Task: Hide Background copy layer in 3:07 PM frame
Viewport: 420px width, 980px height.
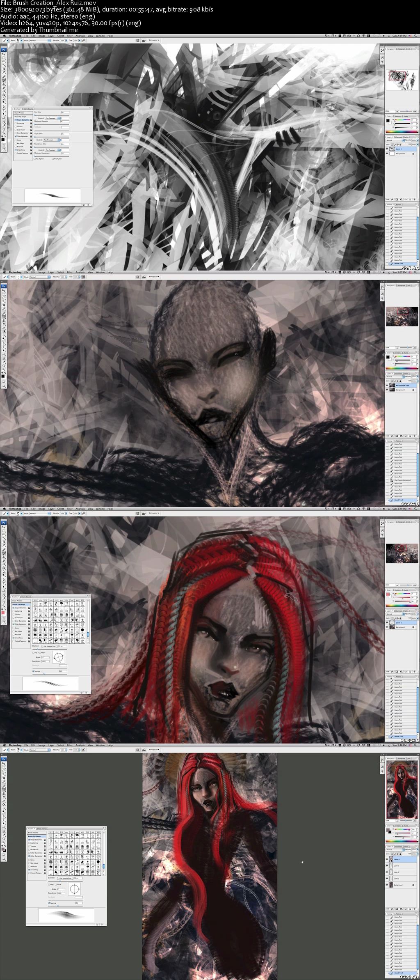Action: pos(387,385)
